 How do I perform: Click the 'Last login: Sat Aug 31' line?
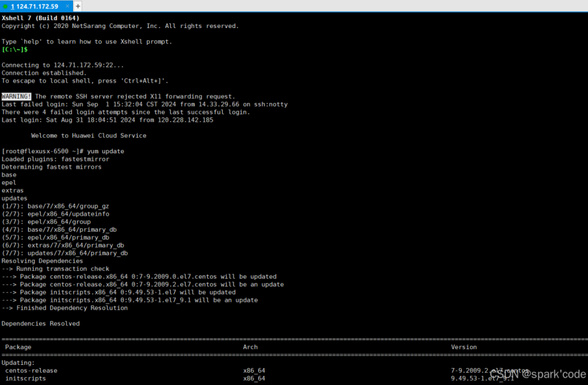(107, 120)
